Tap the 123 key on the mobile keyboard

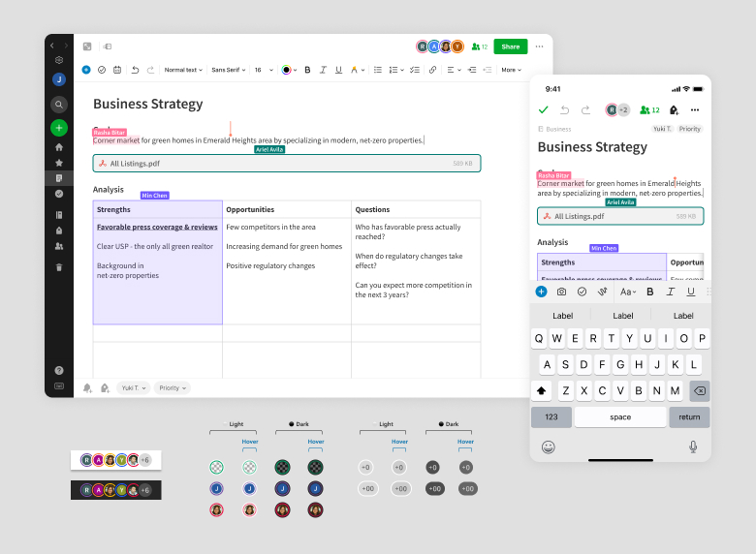click(x=551, y=417)
